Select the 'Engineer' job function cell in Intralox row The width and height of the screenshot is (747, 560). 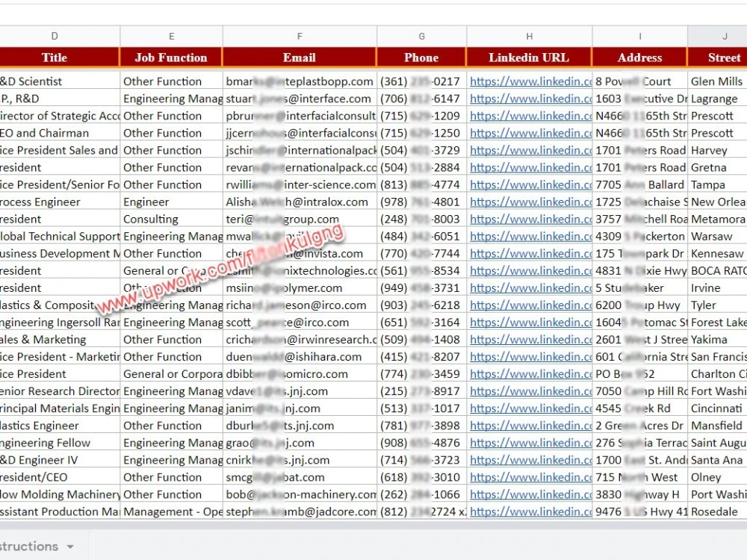[172, 202]
